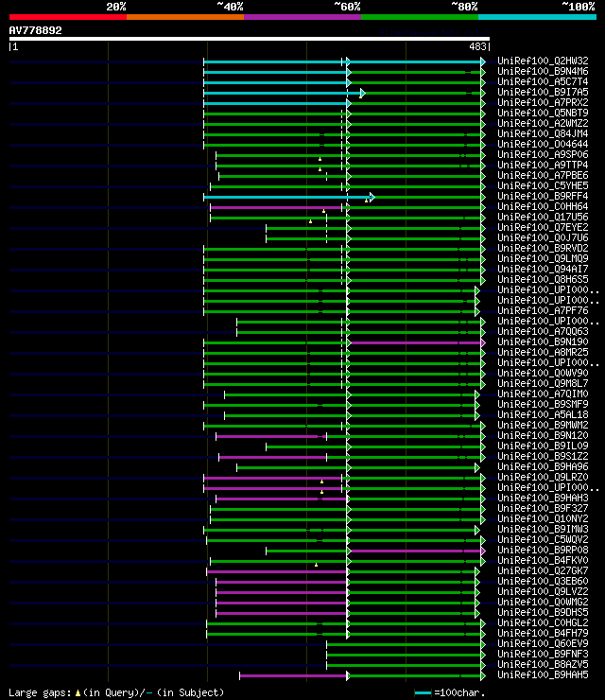Select the UniRef100_A2WMZ2 label

click(x=543, y=123)
